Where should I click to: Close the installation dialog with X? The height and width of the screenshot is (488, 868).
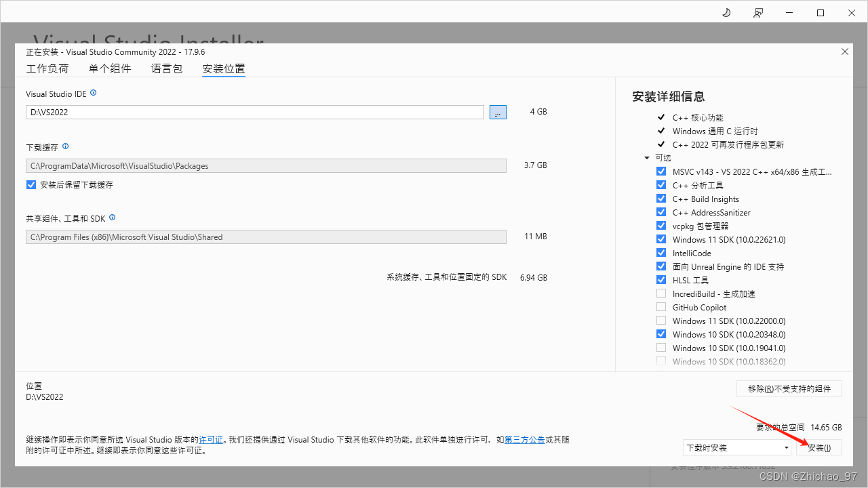(844, 52)
